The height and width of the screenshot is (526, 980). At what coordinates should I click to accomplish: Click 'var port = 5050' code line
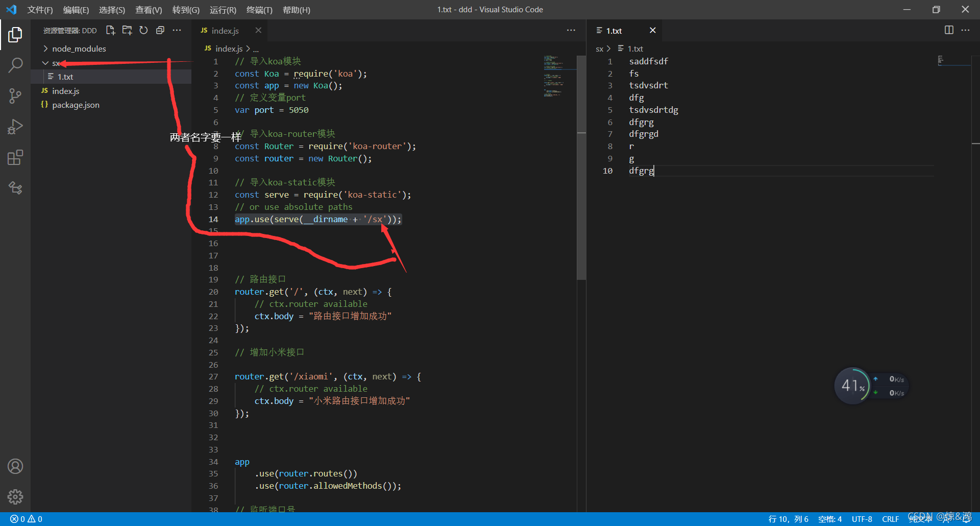[272, 110]
